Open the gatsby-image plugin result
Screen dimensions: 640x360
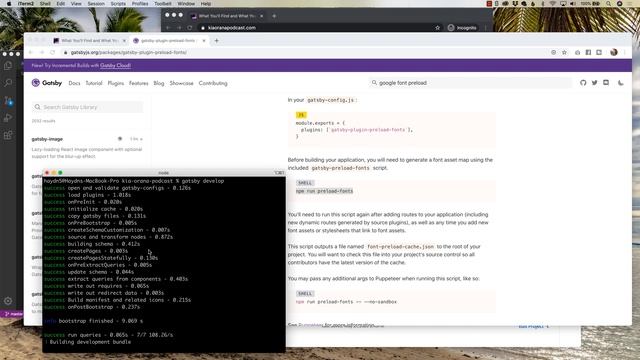tap(47, 139)
